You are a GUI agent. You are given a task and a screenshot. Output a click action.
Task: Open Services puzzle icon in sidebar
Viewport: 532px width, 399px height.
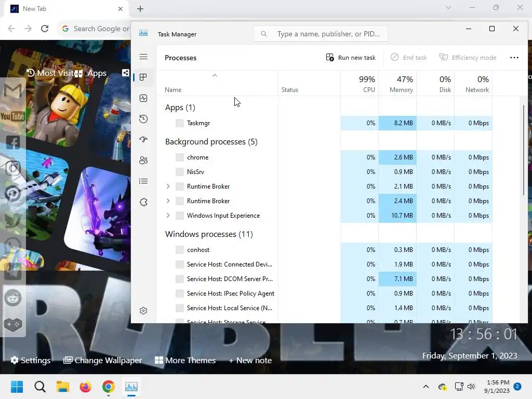tap(143, 202)
